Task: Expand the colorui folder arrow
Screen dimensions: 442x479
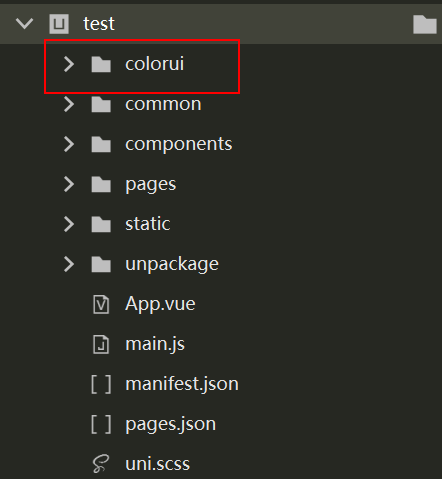Action: (69, 64)
